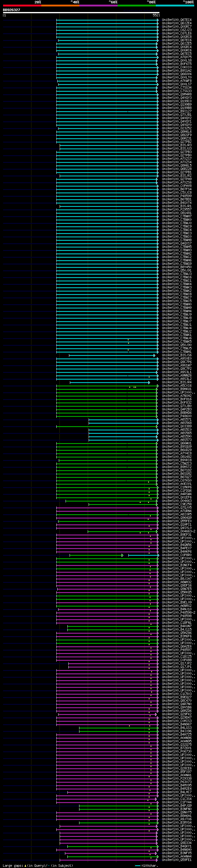The width and height of the screenshot is (197, 868).
Task: Open hit UniRef100_C6ZJZ3
Action: click(x=177, y=30)
